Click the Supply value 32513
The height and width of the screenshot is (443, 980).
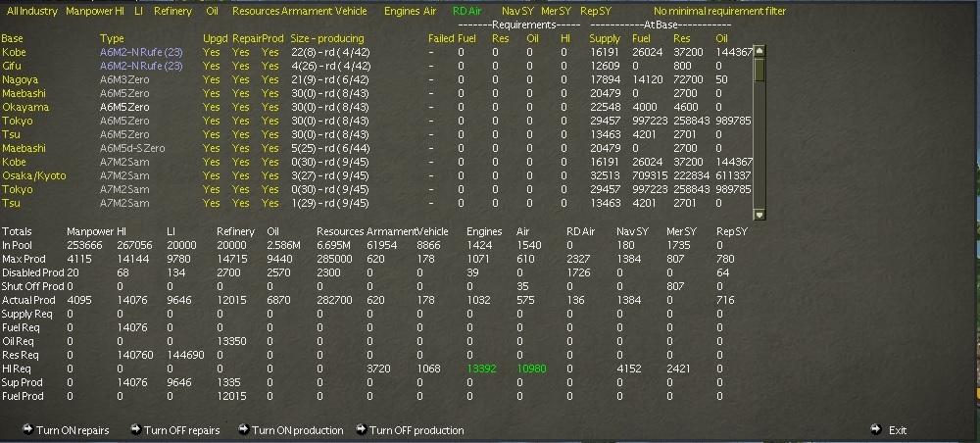(x=605, y=176)
